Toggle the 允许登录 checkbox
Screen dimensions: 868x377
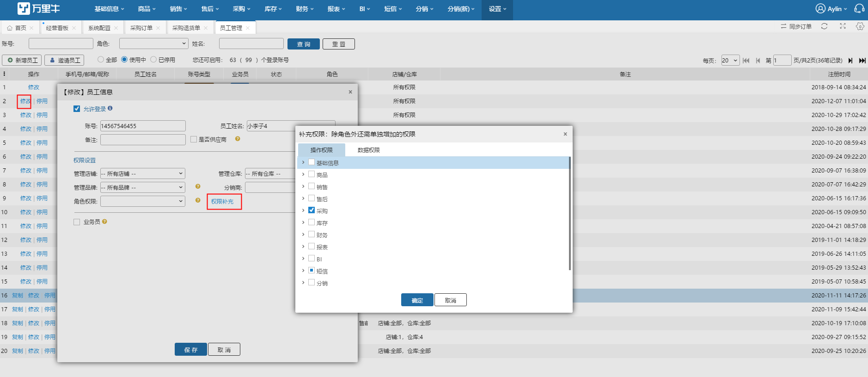77,109
